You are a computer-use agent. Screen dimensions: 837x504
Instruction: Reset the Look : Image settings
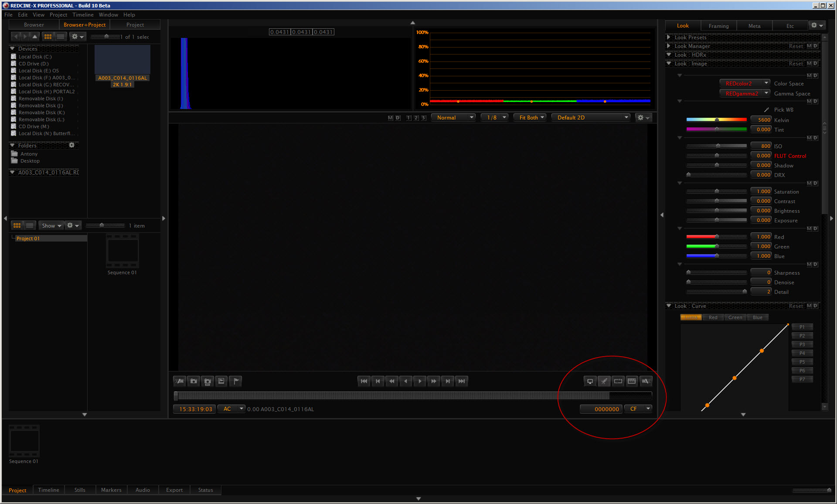click(796, 64)
